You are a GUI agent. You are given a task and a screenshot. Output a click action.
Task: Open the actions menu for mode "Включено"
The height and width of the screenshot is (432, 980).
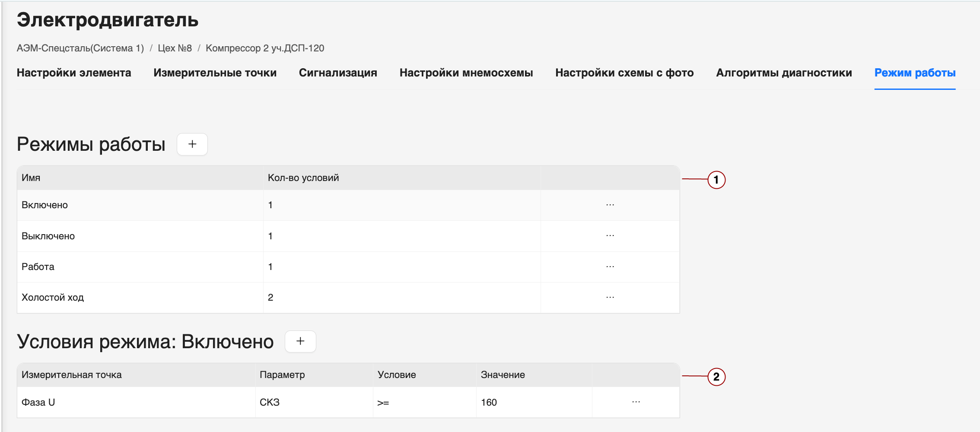(x=610, y=205)
